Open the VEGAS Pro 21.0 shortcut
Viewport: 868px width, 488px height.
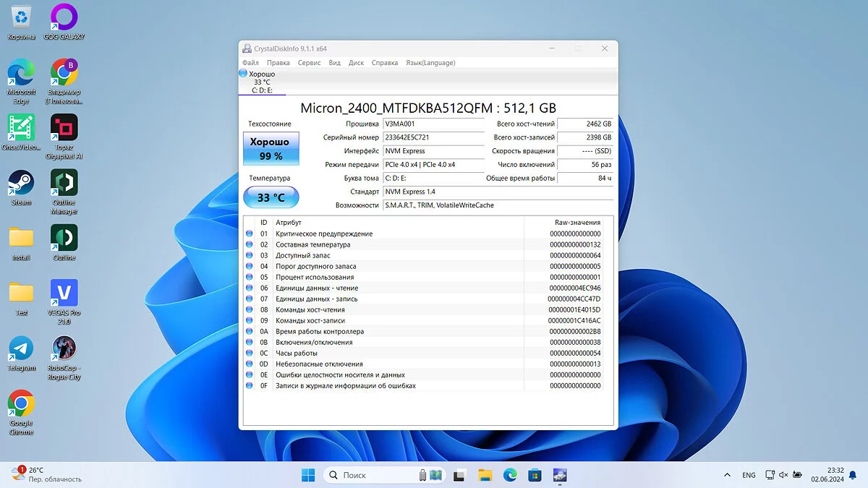64,294
